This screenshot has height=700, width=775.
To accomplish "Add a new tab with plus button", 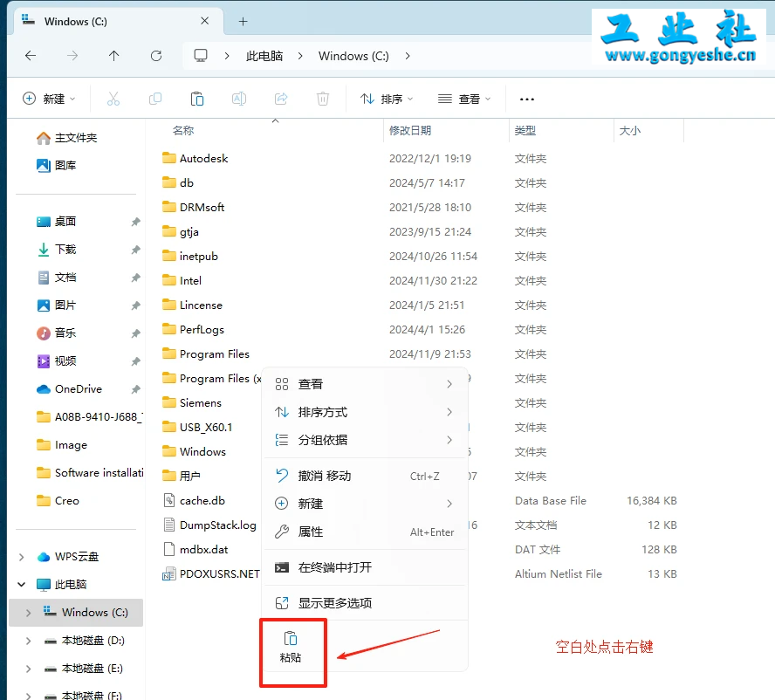I will [x=243, y=21].
